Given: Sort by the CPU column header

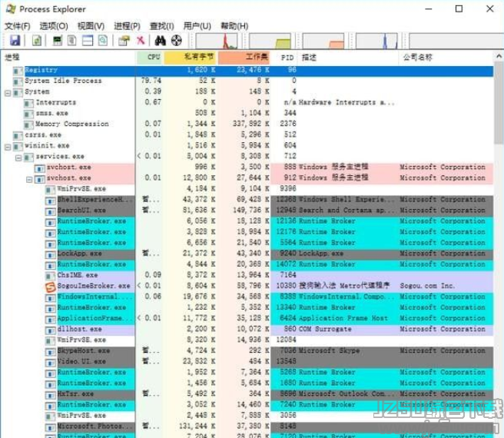Looking at the screenshot, I should point(150,58).
